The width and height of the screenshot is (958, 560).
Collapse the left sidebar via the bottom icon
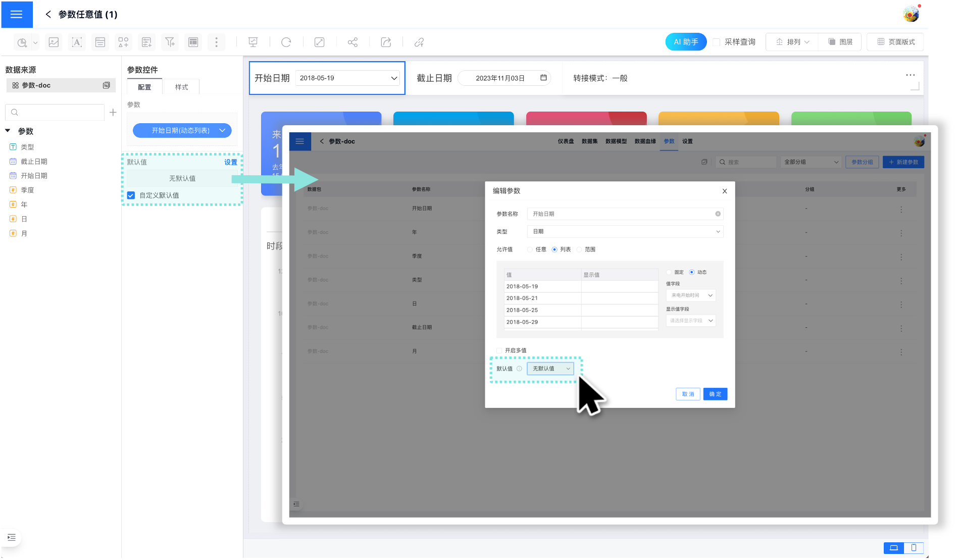[x=12, y=537]
